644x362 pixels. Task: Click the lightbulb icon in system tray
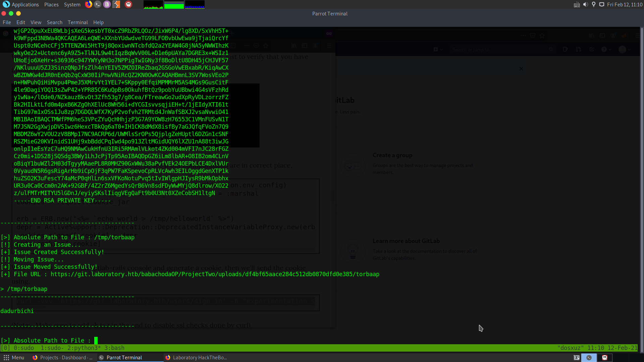point(594,4)
